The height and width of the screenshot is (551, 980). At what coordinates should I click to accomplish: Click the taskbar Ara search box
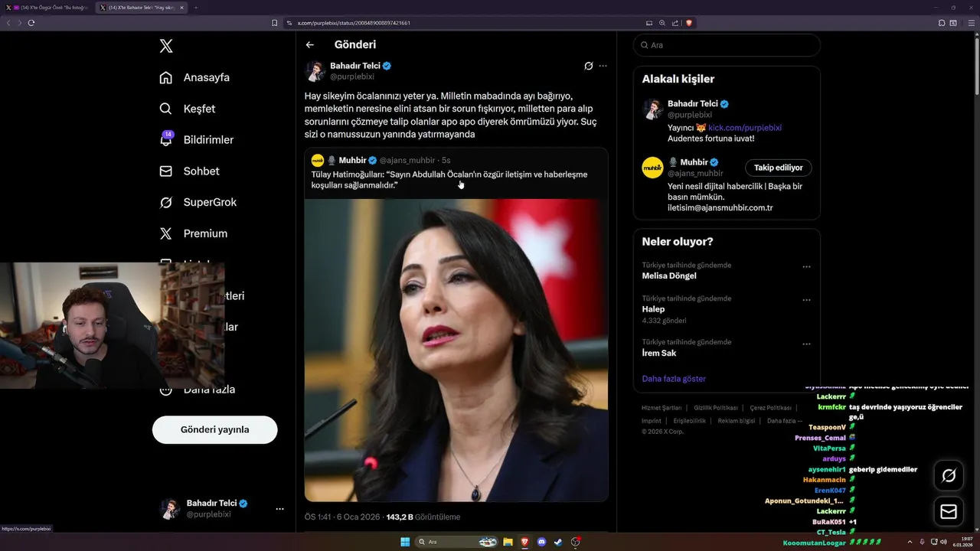coord(457,542)
